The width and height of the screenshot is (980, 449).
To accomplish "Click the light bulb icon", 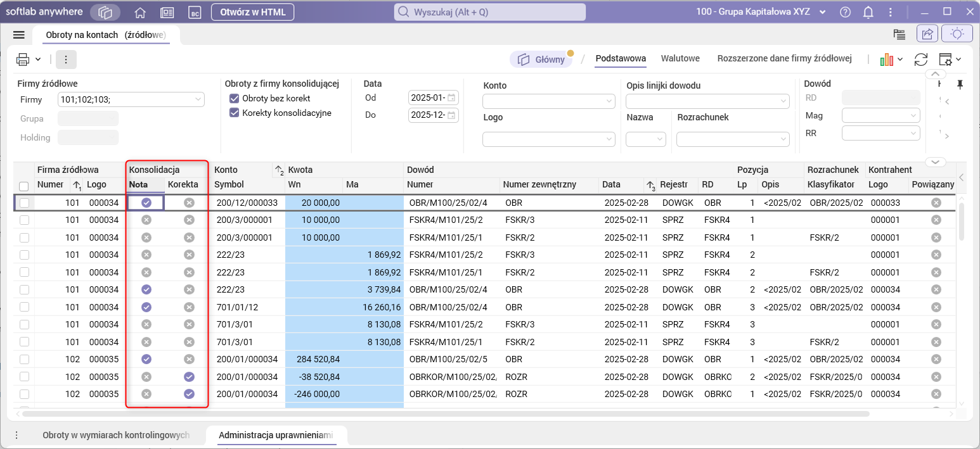I will 957,34.
